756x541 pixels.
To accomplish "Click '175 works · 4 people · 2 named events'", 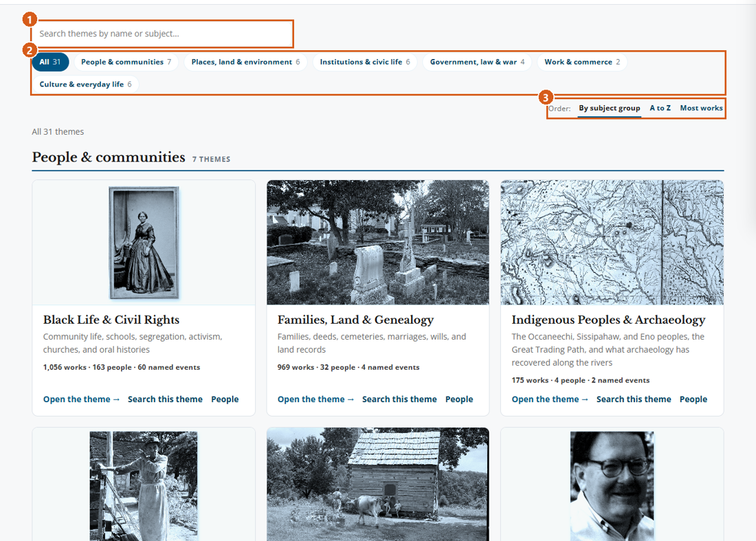I will click(x=581, y=380).
